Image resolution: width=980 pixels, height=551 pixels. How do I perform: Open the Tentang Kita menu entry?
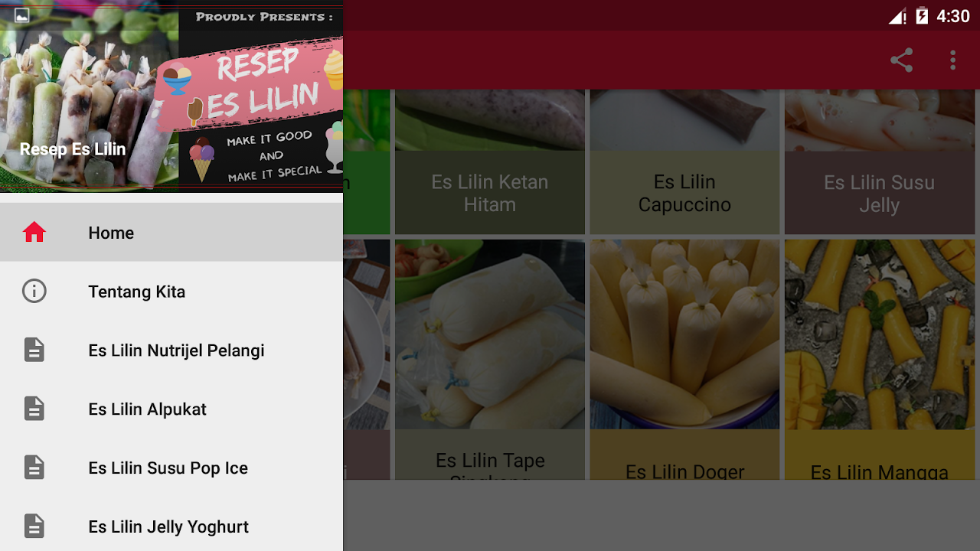click(171, 292)
